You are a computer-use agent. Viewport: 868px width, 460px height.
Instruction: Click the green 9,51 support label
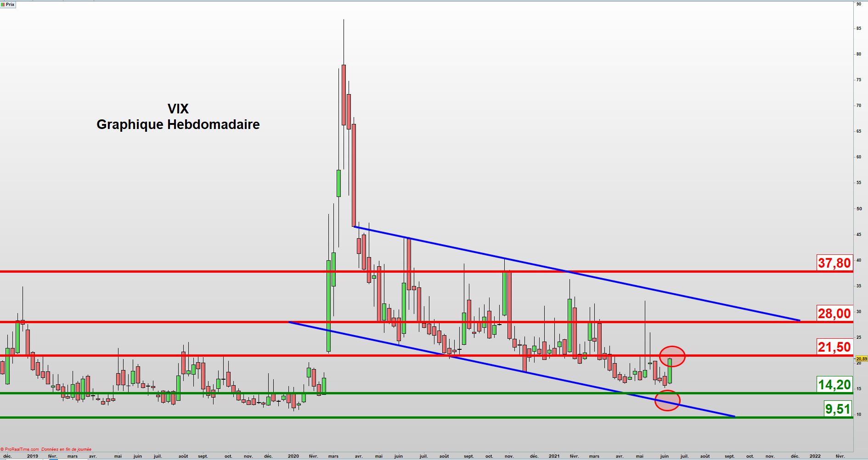click(837, 409)
